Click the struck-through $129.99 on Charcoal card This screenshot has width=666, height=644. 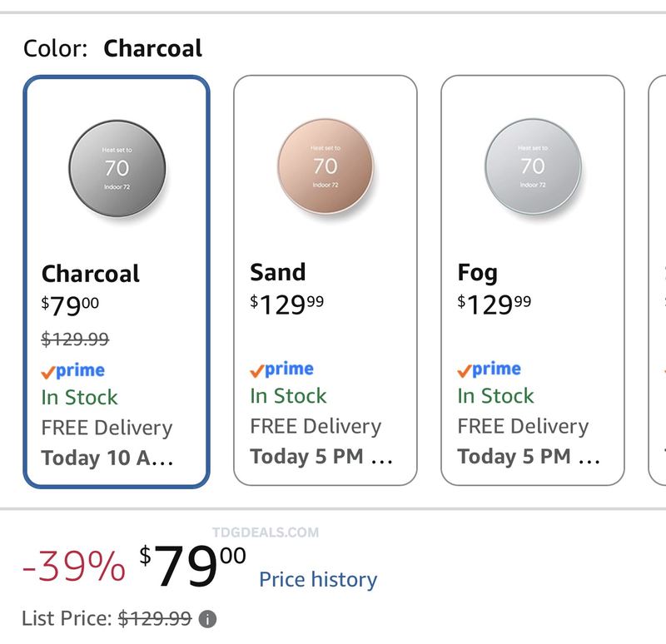tap(75, 339)
